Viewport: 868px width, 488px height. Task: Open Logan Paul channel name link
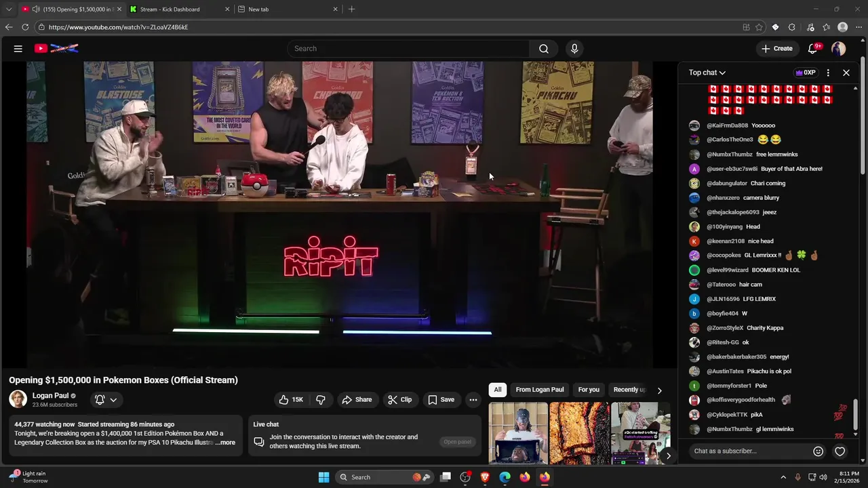tap(50, 396)
